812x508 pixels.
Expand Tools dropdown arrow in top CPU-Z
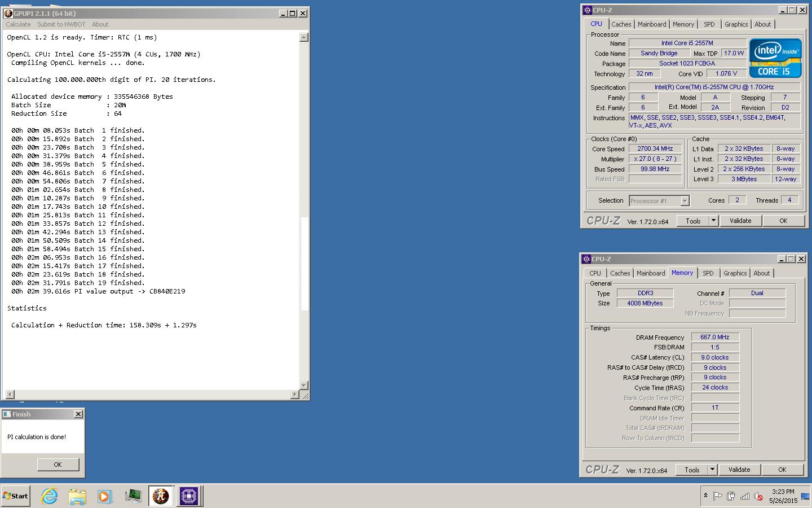coord(713,221)
